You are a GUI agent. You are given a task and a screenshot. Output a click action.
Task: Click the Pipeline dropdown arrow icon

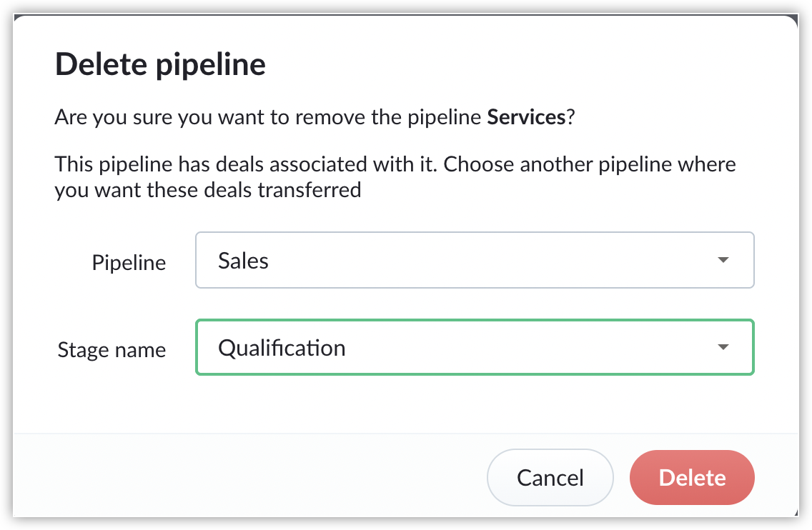[723, 260]
